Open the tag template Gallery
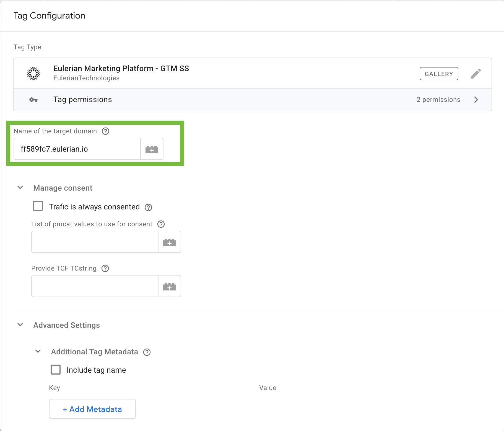Image resolution: width=504 pixels, height=431 pixels. [x=439, y=74]
